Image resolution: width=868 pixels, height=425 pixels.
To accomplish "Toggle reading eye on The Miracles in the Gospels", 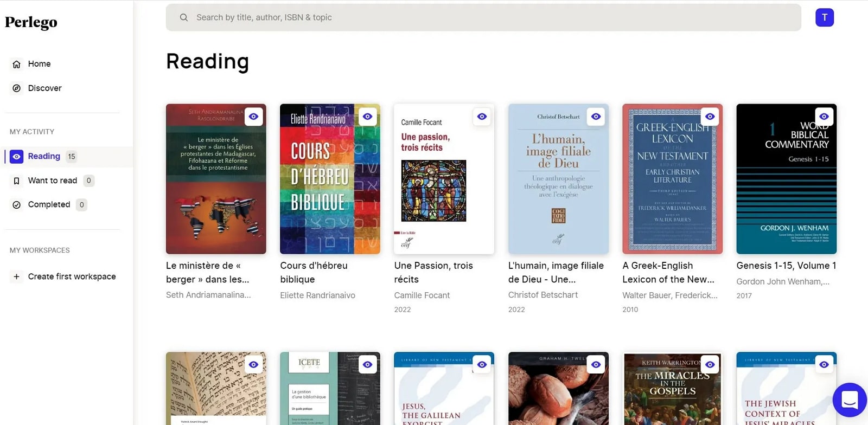I will click(x=710, y=365).
